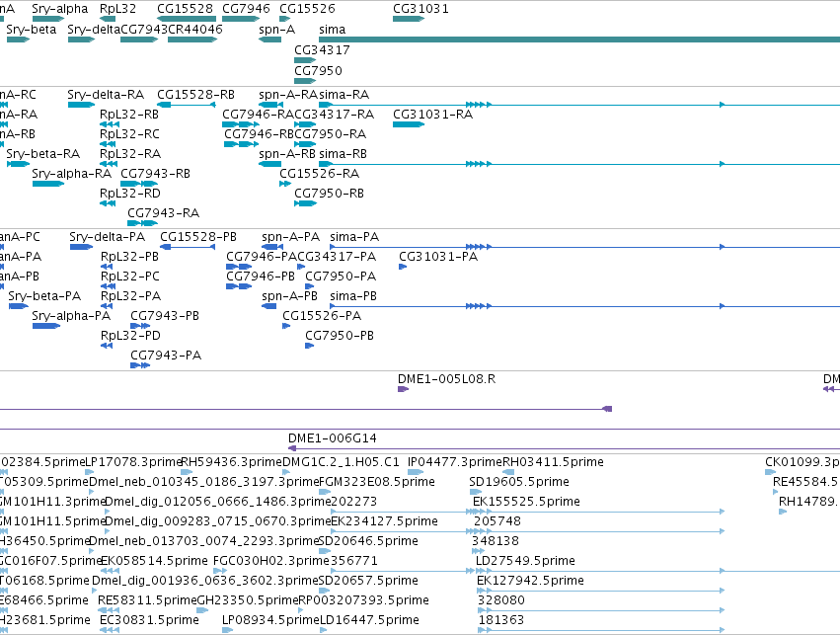This screenshot has height=635, width=840.
Task: Select the 181363 alignment label
Action: 500,620
